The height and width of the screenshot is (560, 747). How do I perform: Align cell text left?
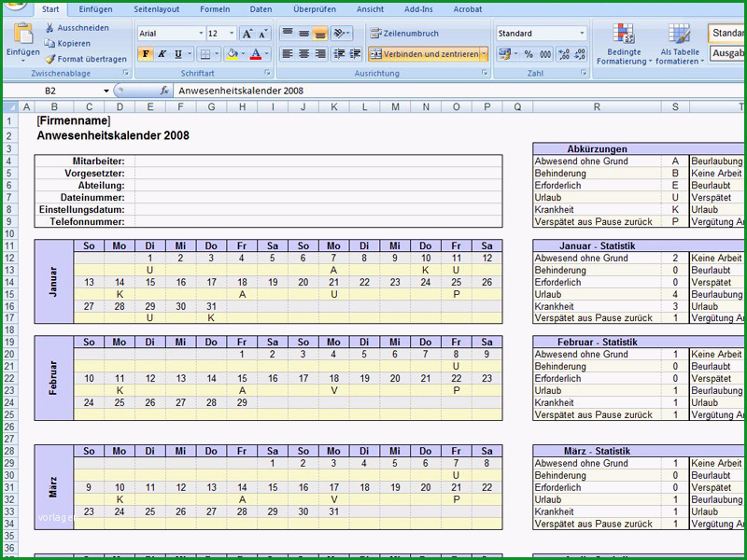tap(288, 54)
